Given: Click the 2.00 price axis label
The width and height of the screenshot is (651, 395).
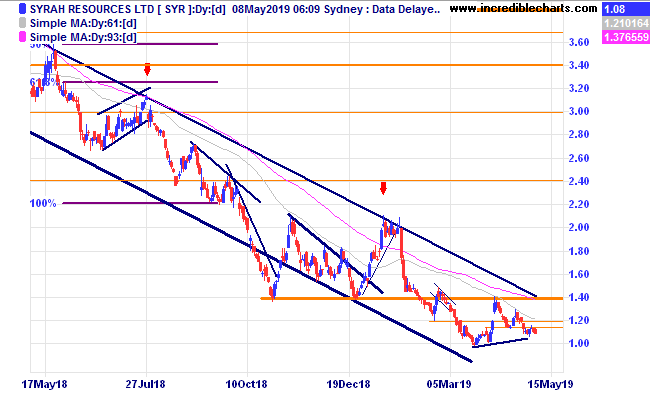Looking at the screenshot, I should coord(578,227).
